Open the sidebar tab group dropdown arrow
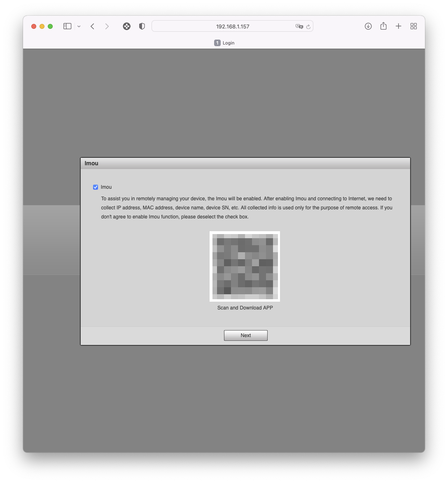Viewport: 448px width, 483px height. click(79, 26)
